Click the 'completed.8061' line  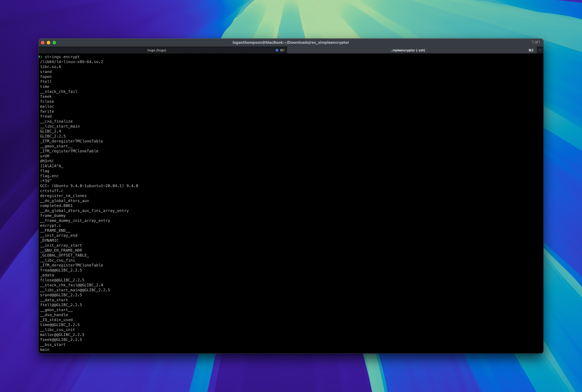tap(56, 206)
